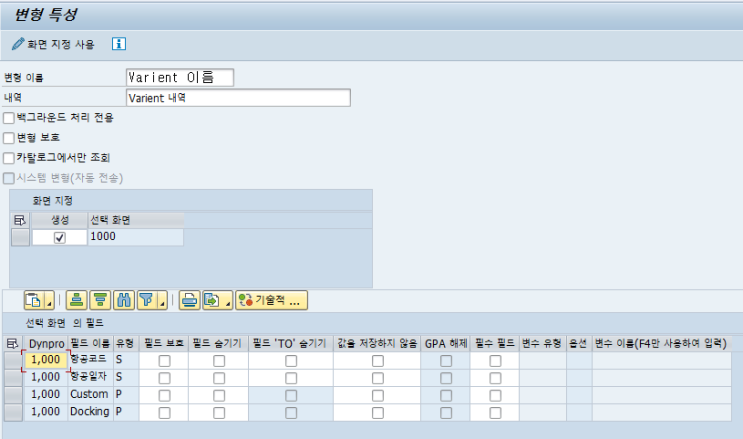Screen dimensions: 743x439
Task: Click select-all icon in field table
Action: pyautogui.click(x=13, y=343)
